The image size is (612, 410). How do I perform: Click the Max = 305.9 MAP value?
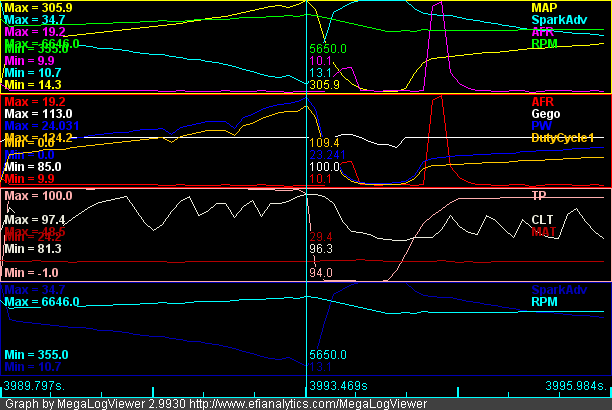(x=37, y=7)
